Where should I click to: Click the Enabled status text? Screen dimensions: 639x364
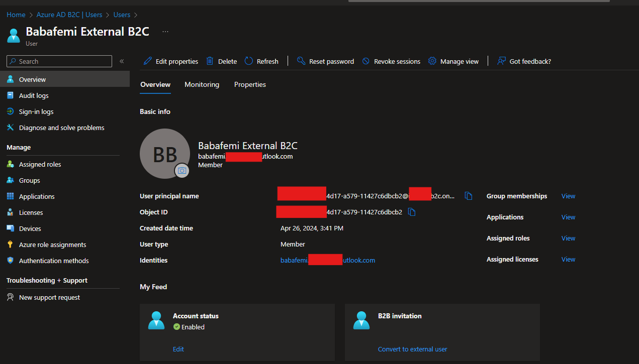pos(193,327)
